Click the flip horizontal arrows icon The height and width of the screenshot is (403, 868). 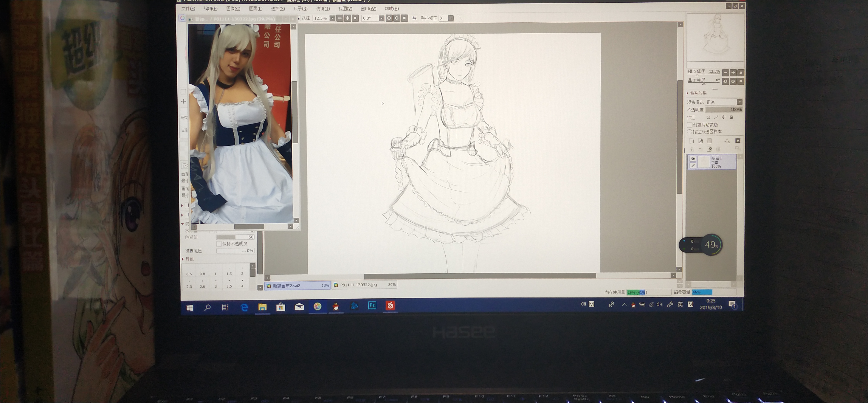[x=414, y=18]
